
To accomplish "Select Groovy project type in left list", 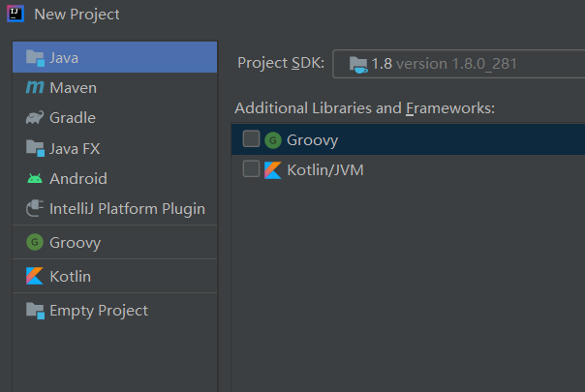I will pyautogui.click(x=115, y=242).
